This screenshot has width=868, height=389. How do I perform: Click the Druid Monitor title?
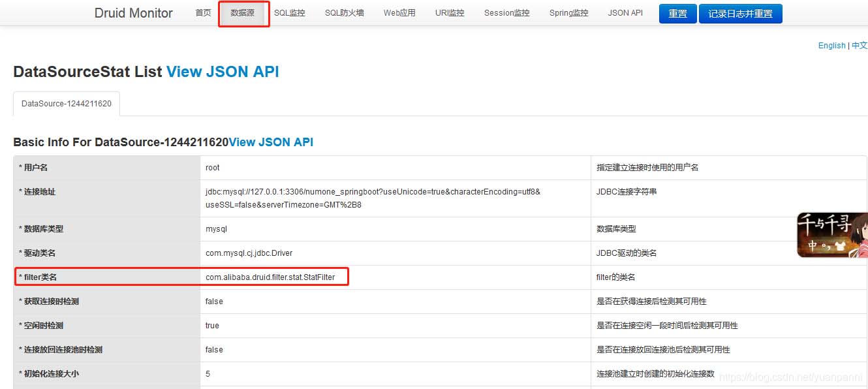[133, 12]
